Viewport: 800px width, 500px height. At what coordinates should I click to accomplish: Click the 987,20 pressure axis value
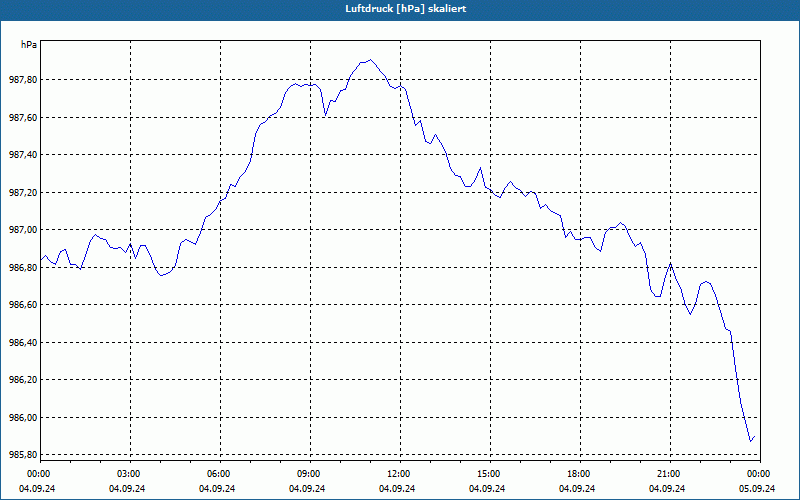click(23, 192)
